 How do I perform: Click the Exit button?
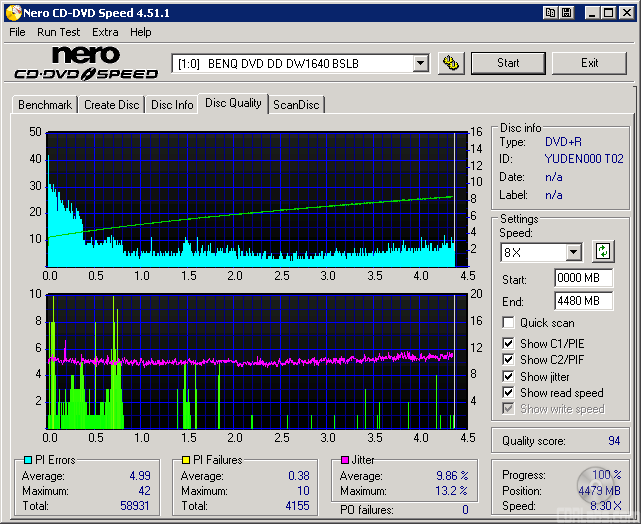pyautogui.click(x=589, y=63)
